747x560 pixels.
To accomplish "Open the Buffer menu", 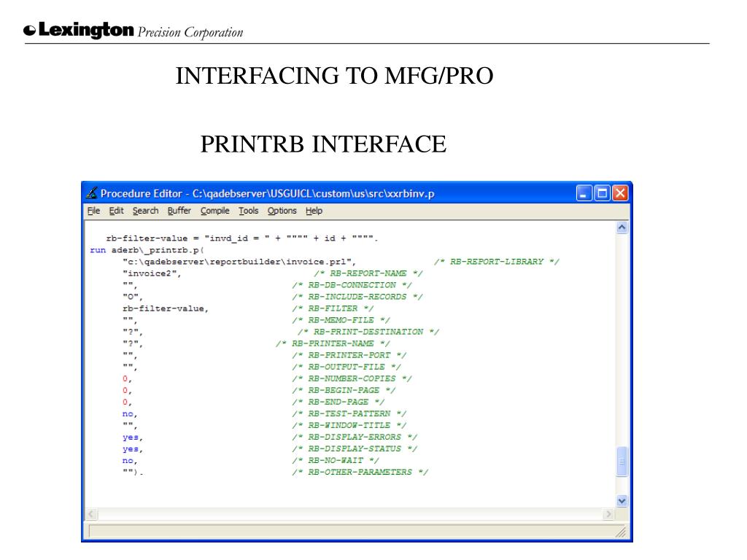I will (x=179, y=211).
